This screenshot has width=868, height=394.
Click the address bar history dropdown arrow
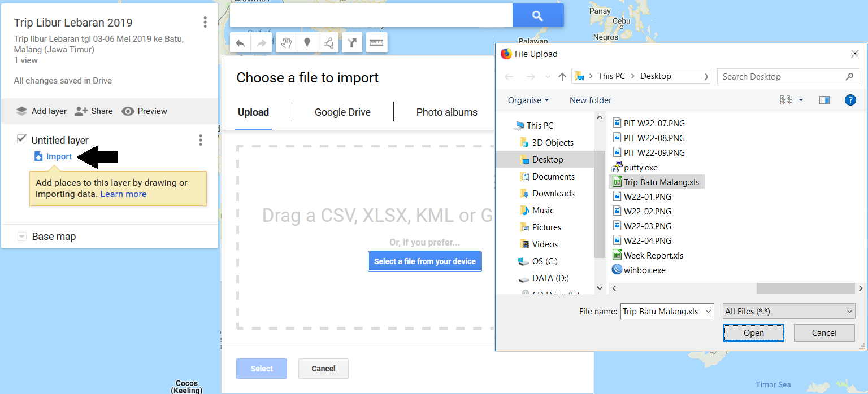point(706,77)
